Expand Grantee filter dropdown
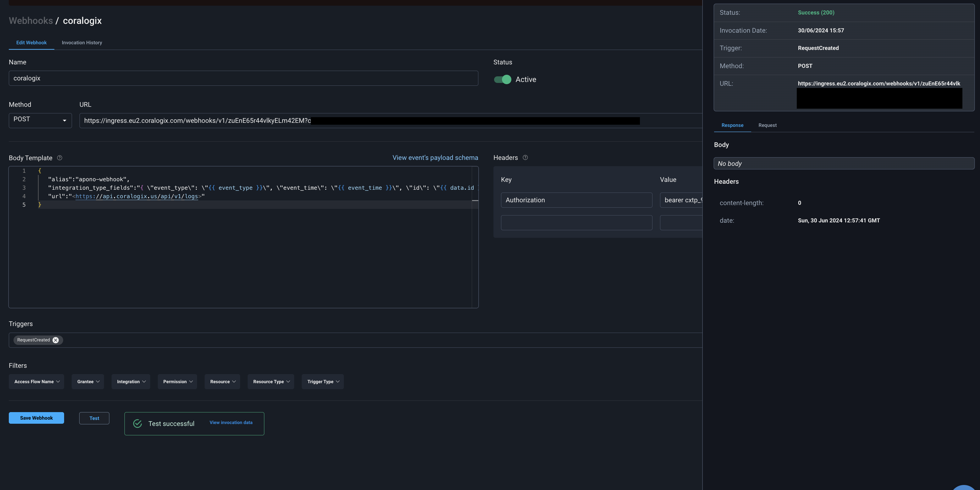This screenshot has height=490, width=980. click(88, 381)
